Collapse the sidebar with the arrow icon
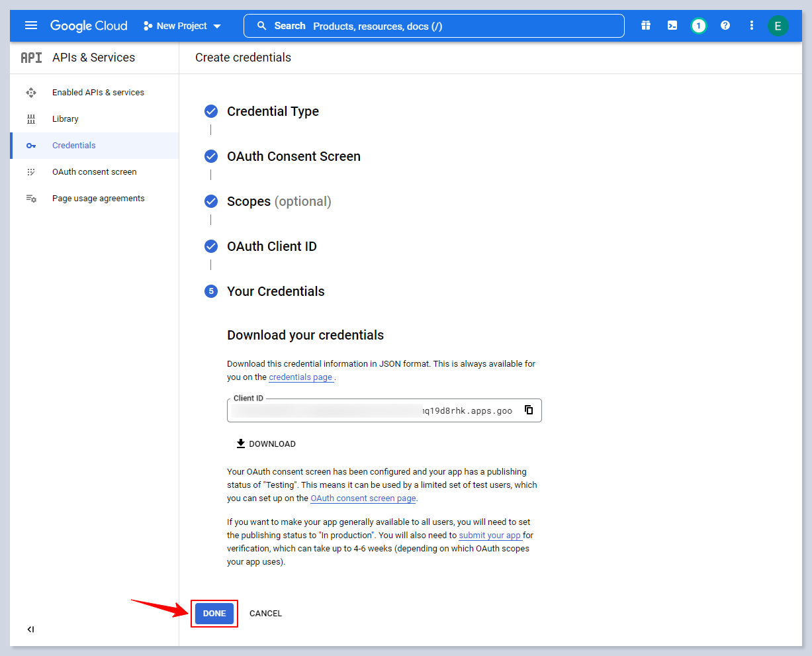Screen dimensions: 812x656 (x=30, y=630)
